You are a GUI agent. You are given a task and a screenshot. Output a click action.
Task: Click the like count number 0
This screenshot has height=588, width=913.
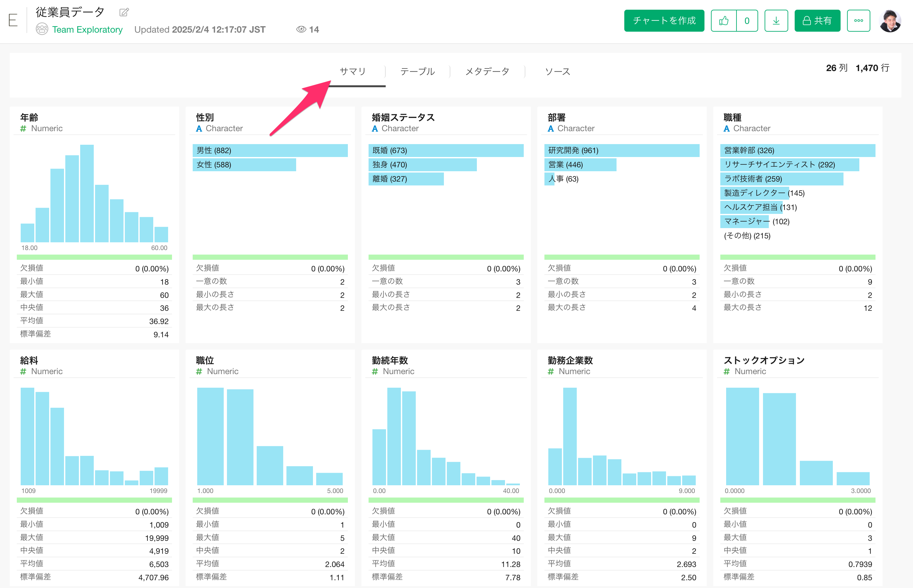747,21
